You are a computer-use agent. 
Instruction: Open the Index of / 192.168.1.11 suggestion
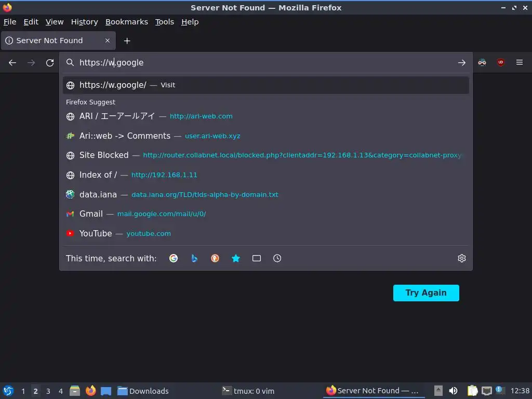click(x=265, y=175)
